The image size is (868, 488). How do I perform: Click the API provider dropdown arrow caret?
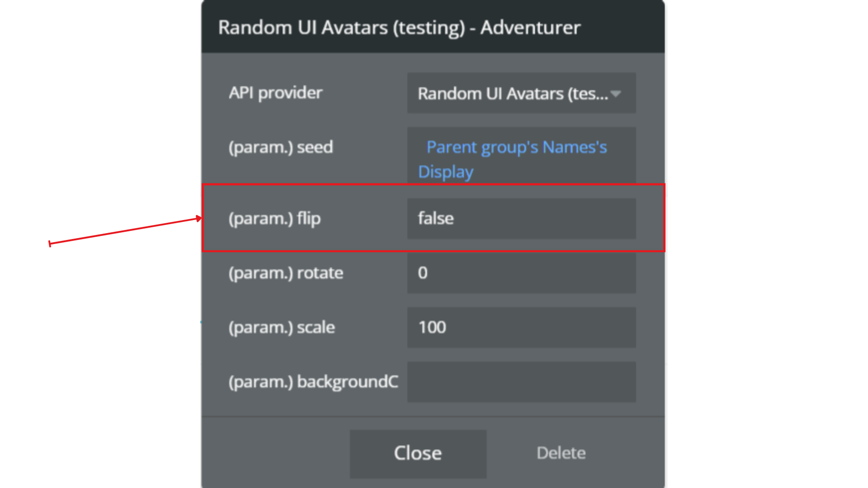pyautogui.click(x=615, y=94)
